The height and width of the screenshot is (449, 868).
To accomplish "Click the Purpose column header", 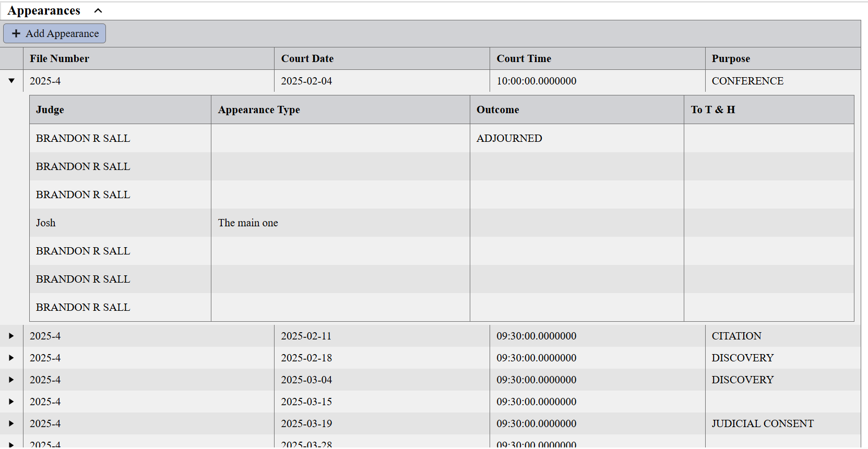I will [x=731, y=58].
